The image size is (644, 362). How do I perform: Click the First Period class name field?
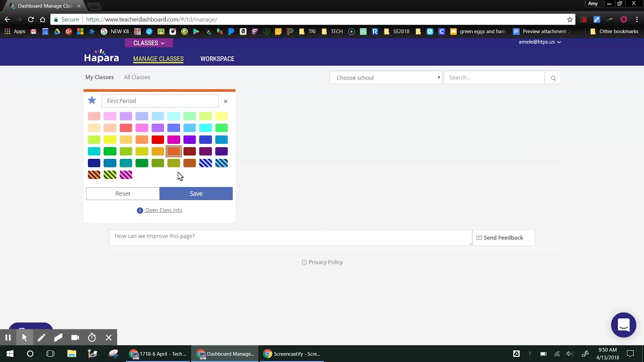pos(160,101)
